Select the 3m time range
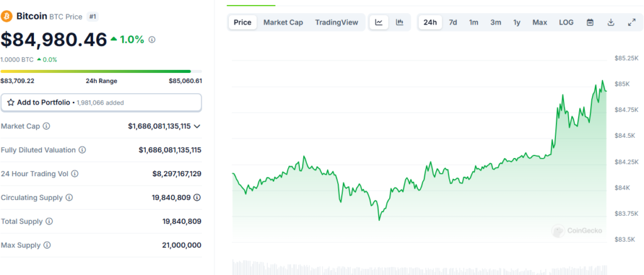The width and height of the screenshot is (644, 275). tap(496, 23)
